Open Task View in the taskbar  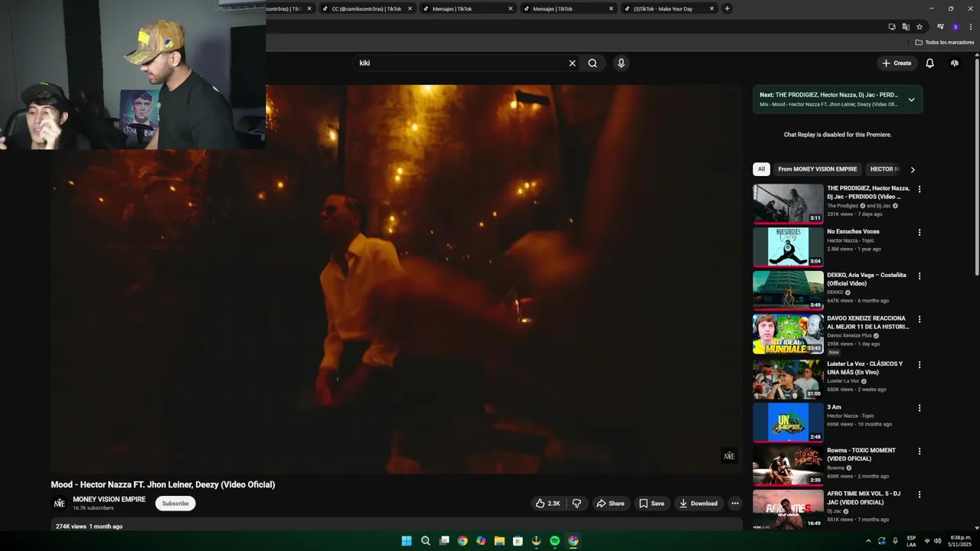(x=444, y=541)
